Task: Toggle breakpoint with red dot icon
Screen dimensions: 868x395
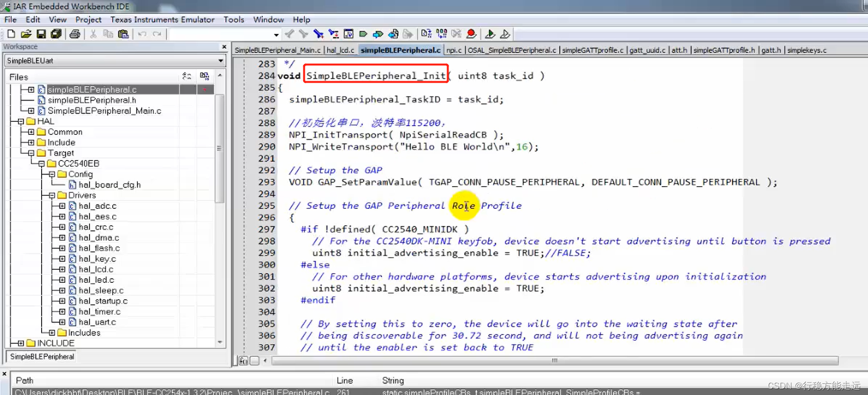Action: 471,34
